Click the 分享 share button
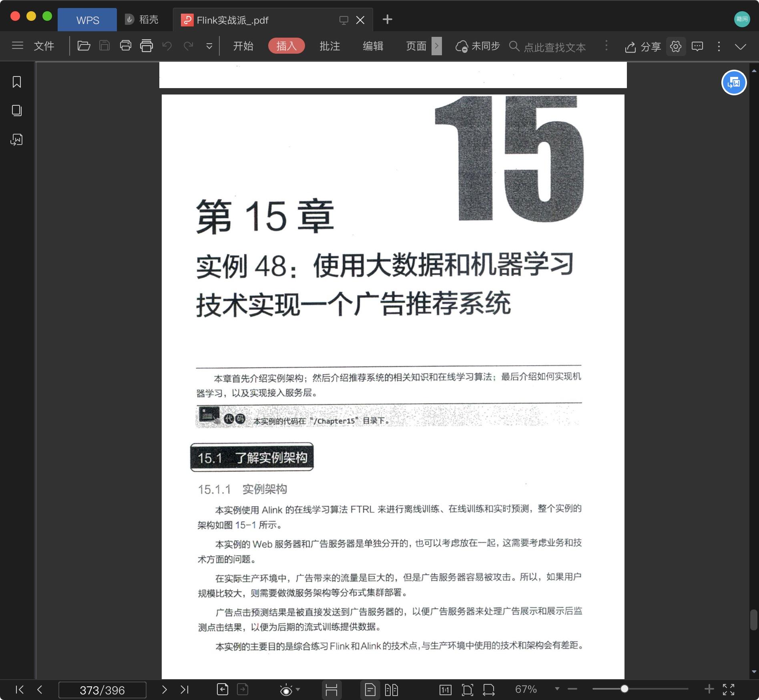The image size is (759, 700). (643, 47)
